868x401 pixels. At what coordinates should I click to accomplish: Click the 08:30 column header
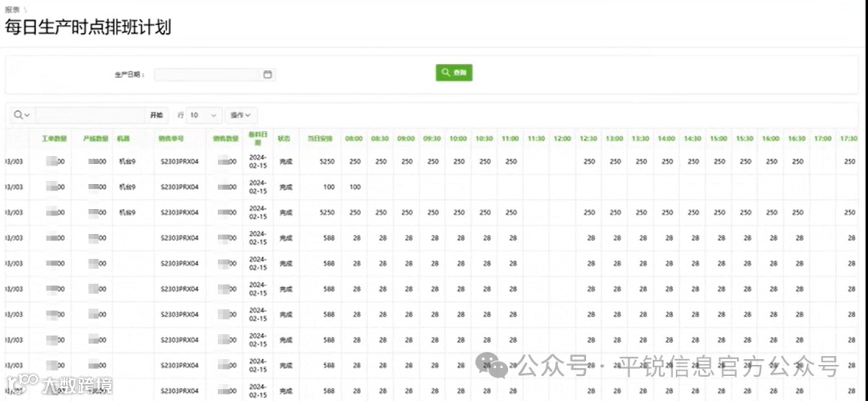[379, 138]
